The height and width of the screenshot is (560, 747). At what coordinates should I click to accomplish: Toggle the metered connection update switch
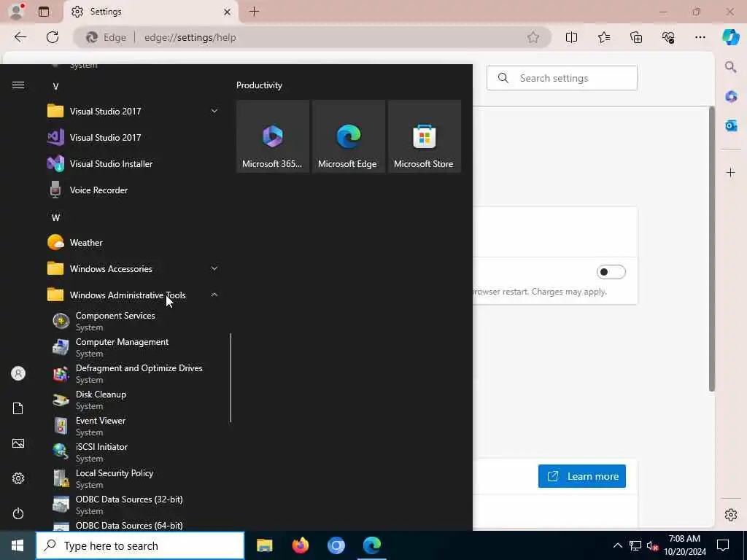point(611,272)
